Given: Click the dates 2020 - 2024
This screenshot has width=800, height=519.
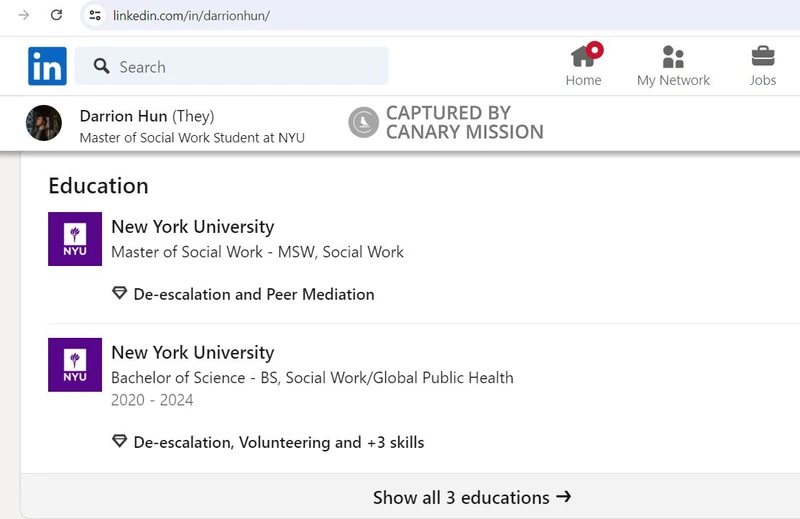Looking at the screenshot, I should click(x=152, y=400).
